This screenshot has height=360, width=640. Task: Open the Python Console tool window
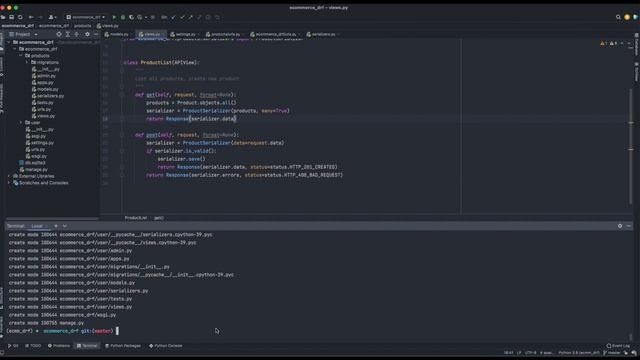coord(166,346)
